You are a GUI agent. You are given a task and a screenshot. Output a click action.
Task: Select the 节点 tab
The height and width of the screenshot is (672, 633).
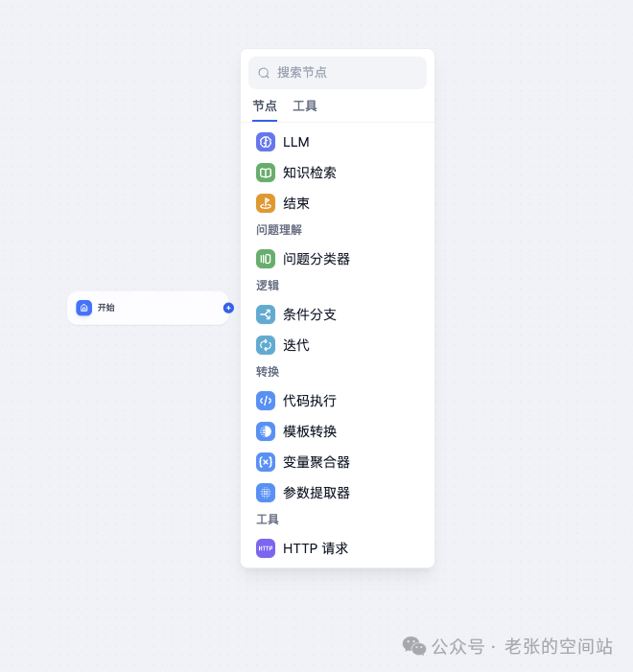[265, 106]
